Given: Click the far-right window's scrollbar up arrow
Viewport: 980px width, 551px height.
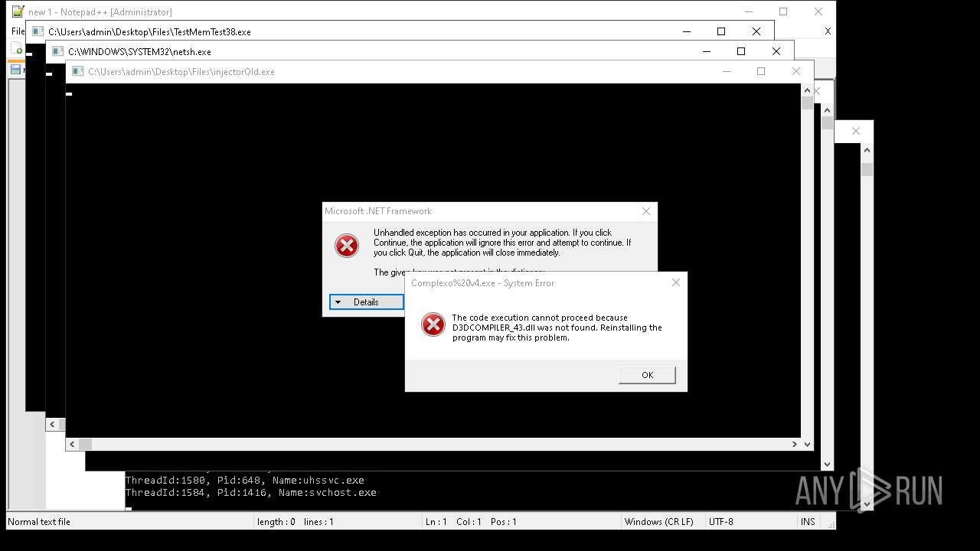Looking at the screenshot, I should (x=867, y=150).
